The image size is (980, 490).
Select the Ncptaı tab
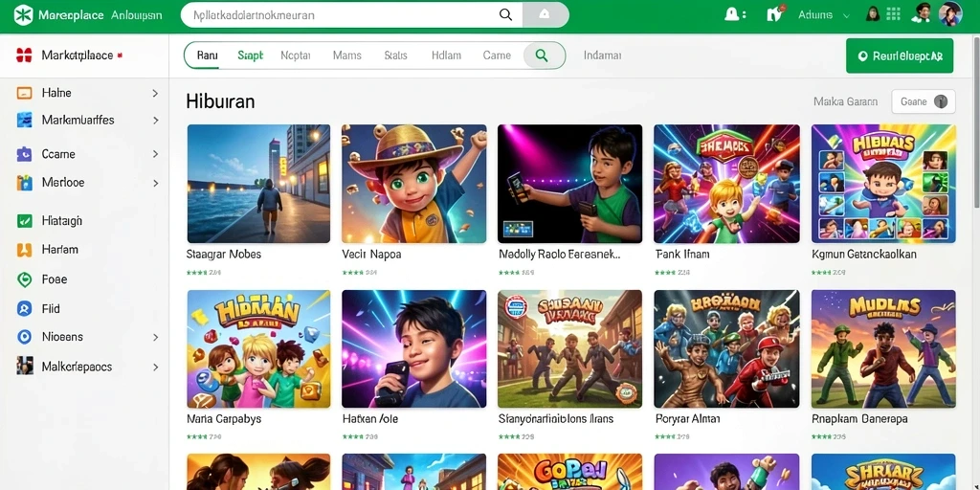(295, 56)
